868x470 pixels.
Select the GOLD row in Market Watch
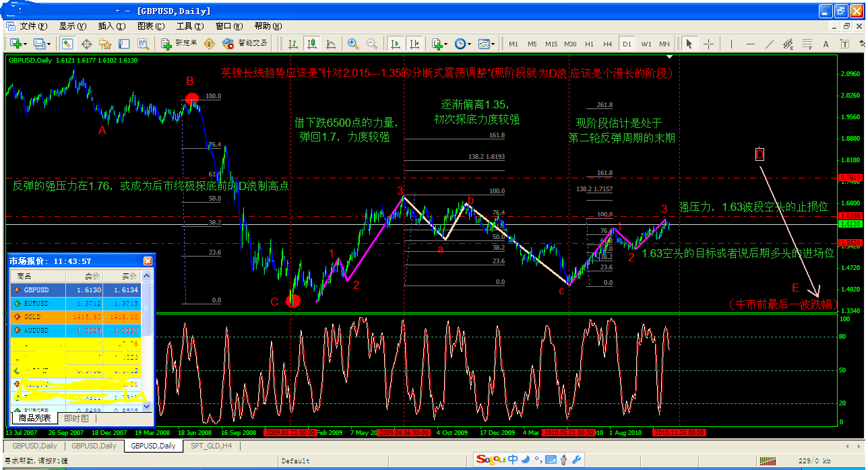pyautogui.click(x=75, y=316)
